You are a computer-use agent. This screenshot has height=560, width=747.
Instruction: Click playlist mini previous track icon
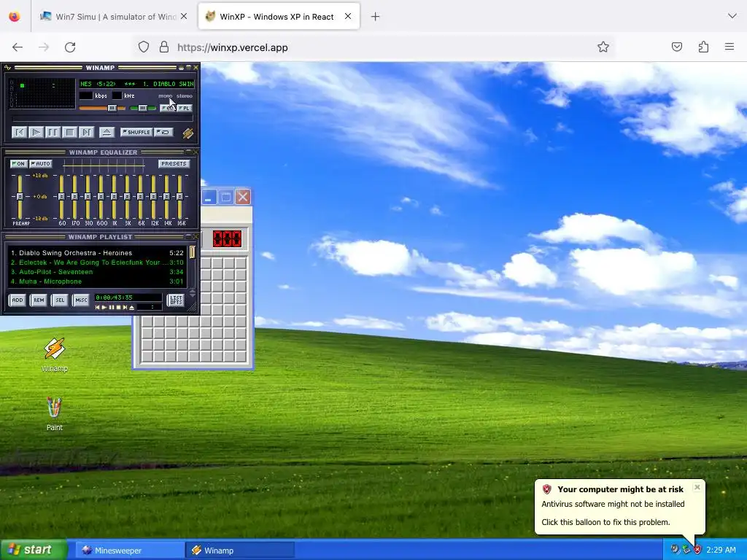coord(98,308)
